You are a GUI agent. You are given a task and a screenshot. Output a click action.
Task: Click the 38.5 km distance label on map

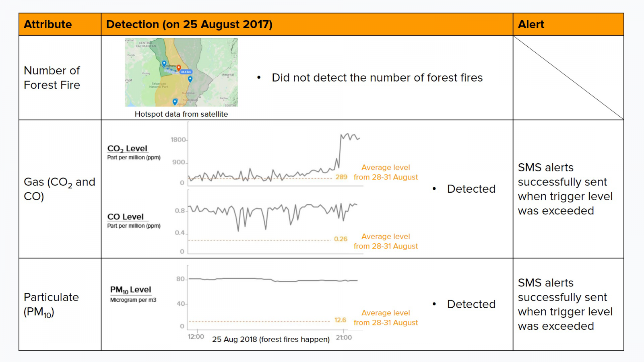coord(186,72)
